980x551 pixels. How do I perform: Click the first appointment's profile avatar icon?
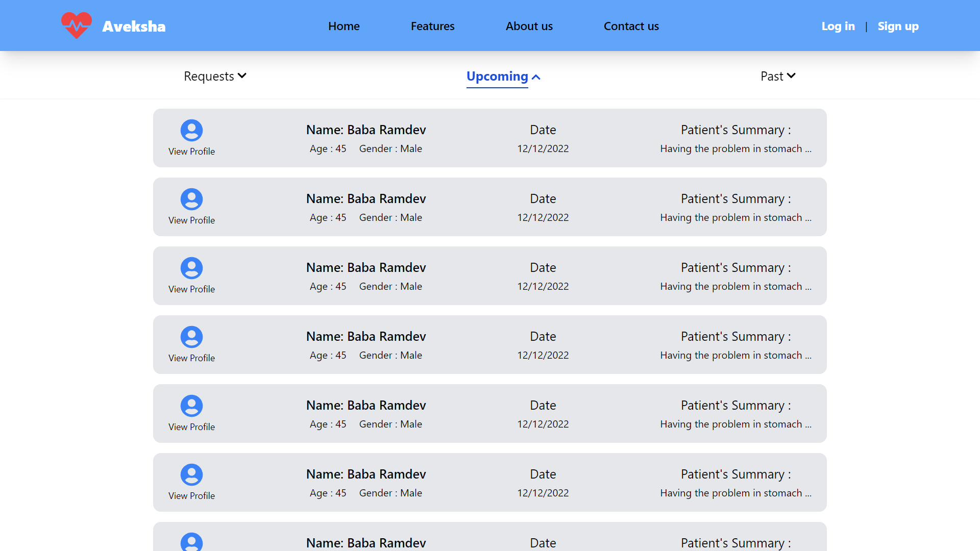[191, 131]
